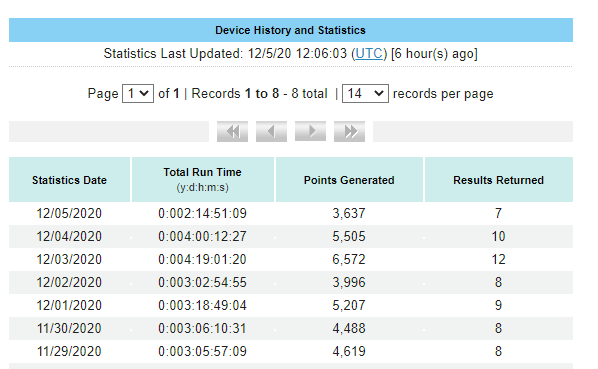Select the 12/05/2020 date cell
The width and height of the screenshot is (598, 369).
[x=69, y=213]
